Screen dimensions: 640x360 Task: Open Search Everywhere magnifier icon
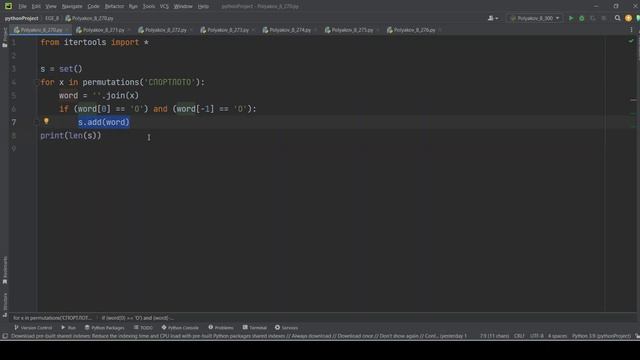tap(618, 18)
